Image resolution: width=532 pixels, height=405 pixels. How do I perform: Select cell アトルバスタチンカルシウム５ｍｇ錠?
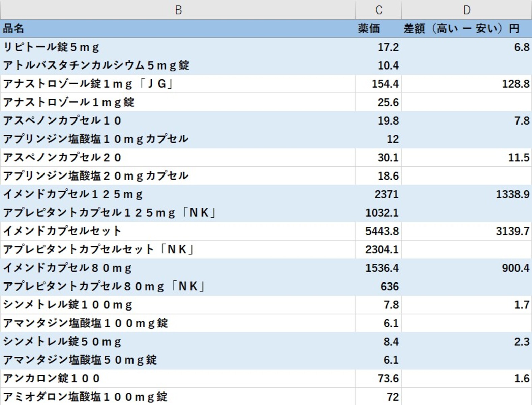pyautogui.click(x=178, y=65)
